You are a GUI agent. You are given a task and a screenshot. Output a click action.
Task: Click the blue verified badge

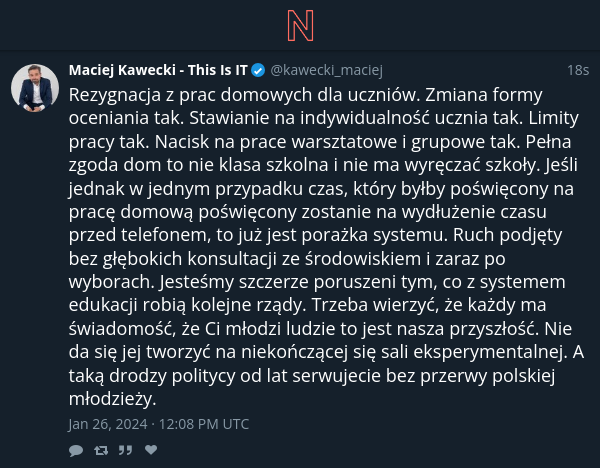pyautogui.click(x=258, y=70)
